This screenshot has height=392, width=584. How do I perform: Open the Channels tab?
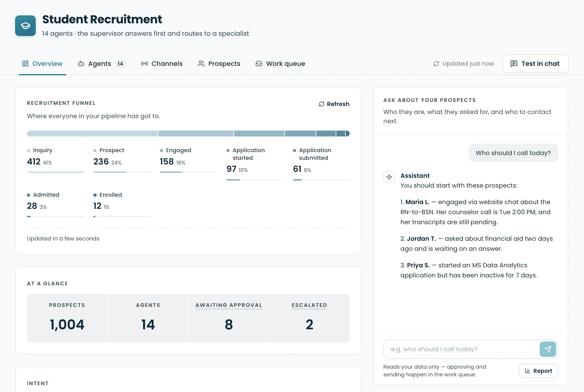162,64
